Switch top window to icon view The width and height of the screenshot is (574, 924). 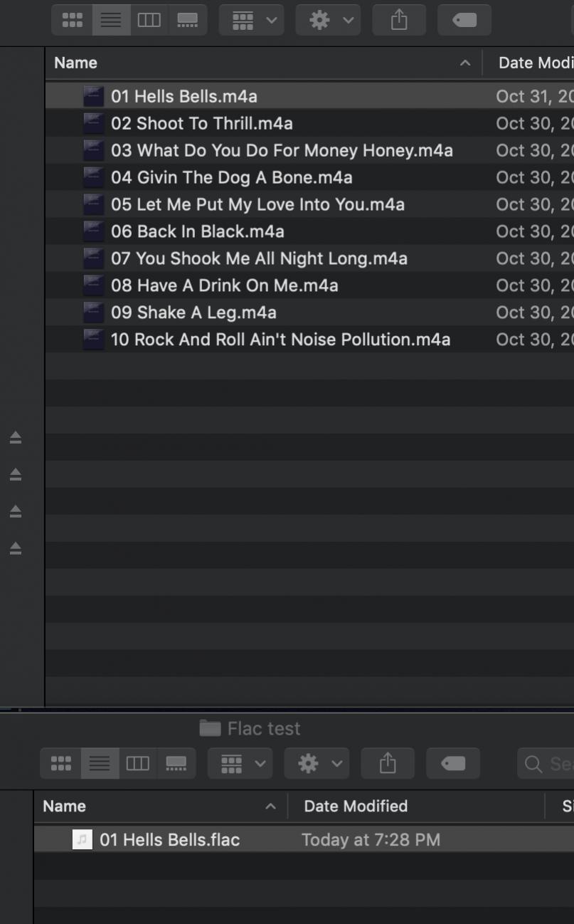click(72, 20)
